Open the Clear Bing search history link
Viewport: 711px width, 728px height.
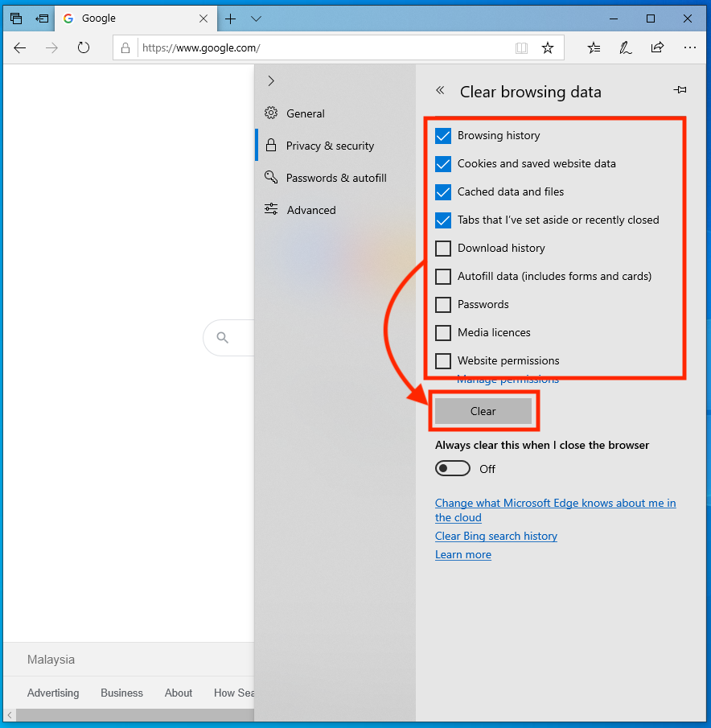point(496,537)
